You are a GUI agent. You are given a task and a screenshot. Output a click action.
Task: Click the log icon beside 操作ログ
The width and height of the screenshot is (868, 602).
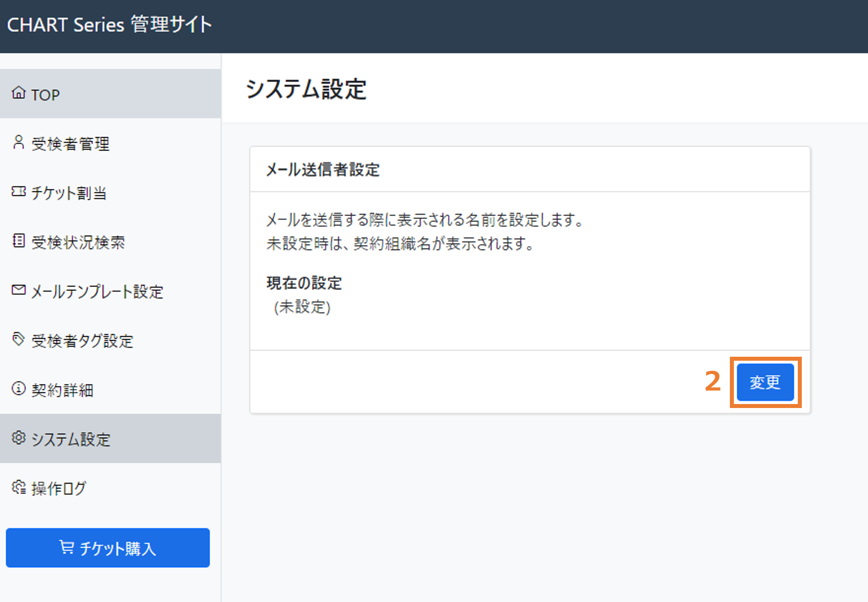(19, 487)
